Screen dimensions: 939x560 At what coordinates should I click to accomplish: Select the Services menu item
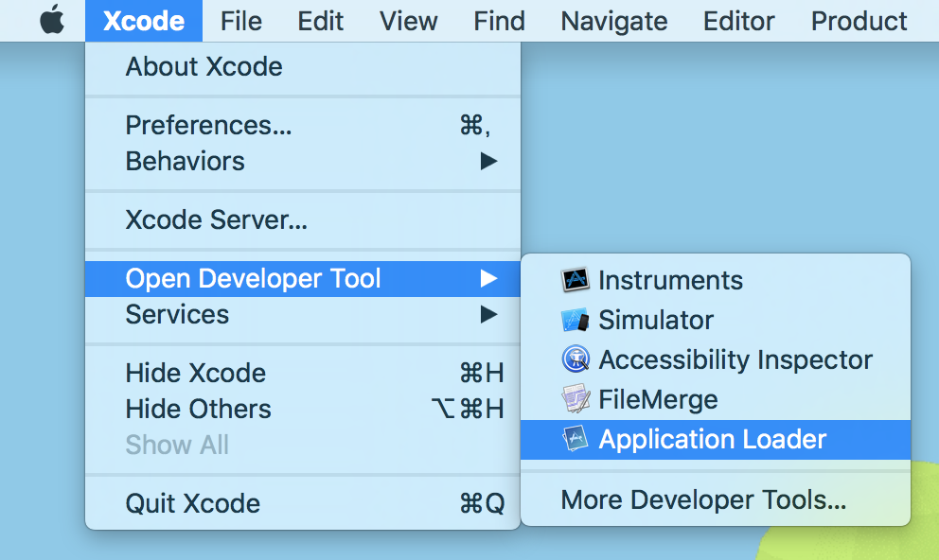(303, 314)
